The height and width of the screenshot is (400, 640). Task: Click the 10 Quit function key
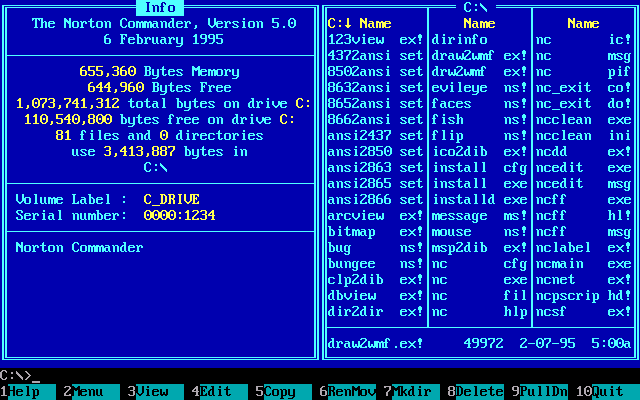pos(605,392)
